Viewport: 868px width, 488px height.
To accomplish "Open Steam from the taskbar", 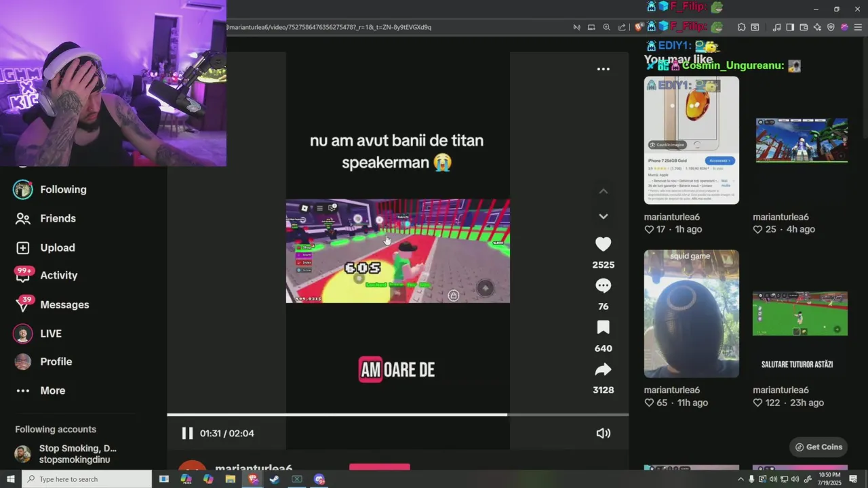I will tap(275, 479).
